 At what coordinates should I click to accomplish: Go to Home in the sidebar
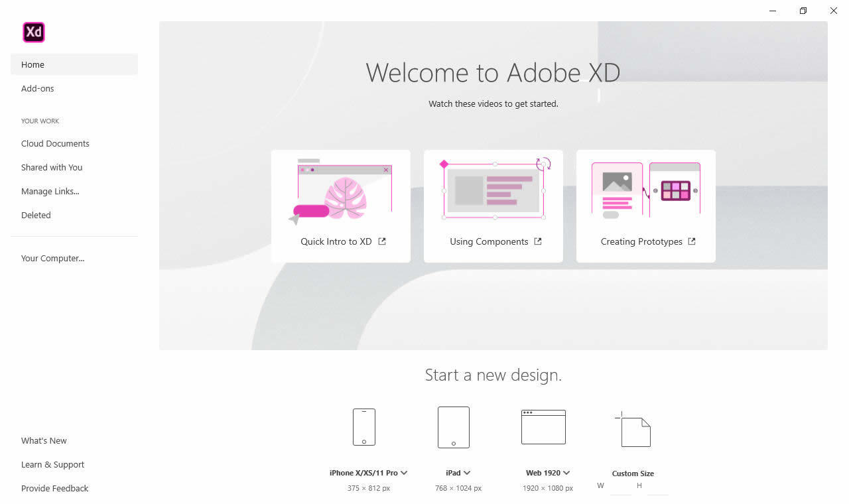click(x=74, y=64)
